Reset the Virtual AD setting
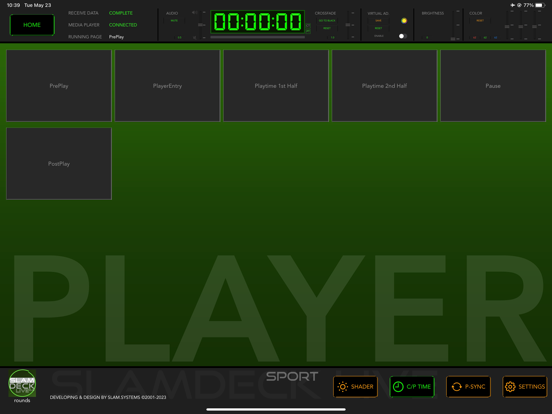The height and width of the screenshot is (414, 552). (x=378, y=28)
